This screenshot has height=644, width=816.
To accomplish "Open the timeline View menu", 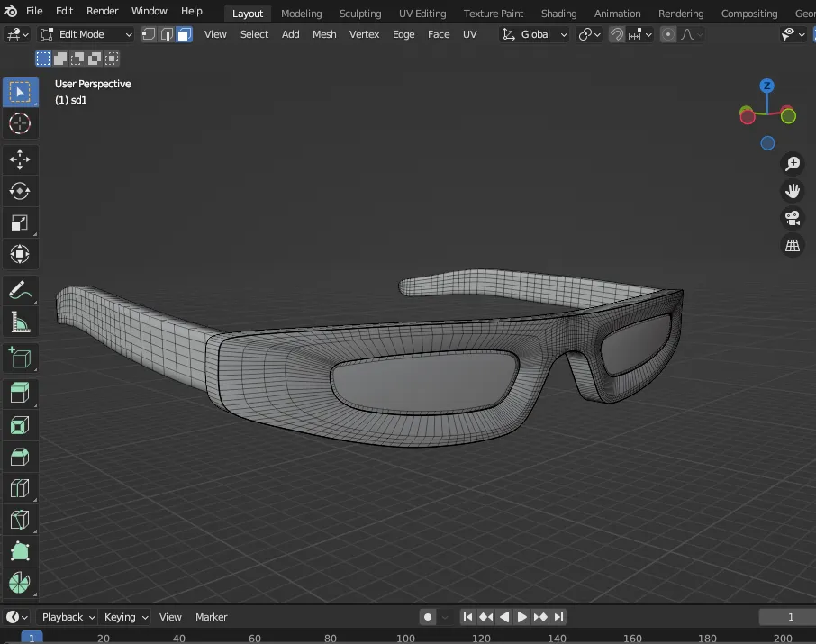I will tap(170, 617).
